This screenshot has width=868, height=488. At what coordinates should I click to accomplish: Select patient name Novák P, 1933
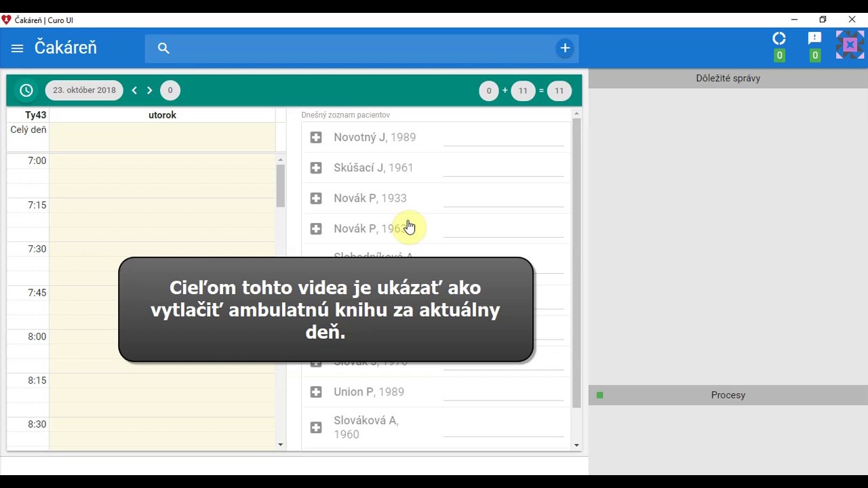coord(370,199)
